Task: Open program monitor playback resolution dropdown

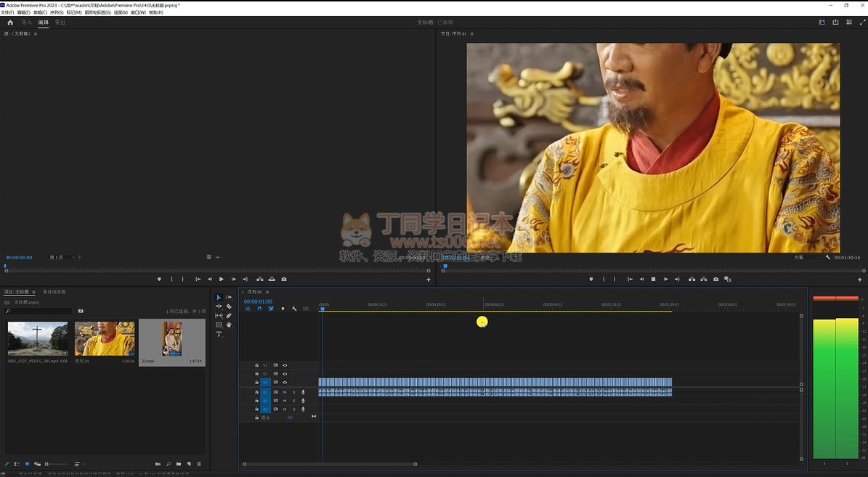Action: 806,257
